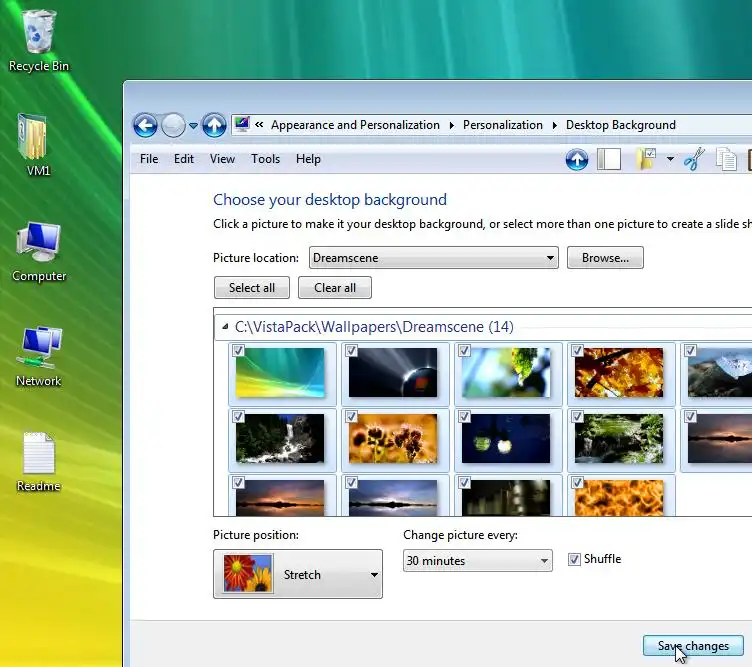Click the Cut scissors toolbar icon
Image resolution: width=752 pixels, height=667 pixels.
point(694,159)
